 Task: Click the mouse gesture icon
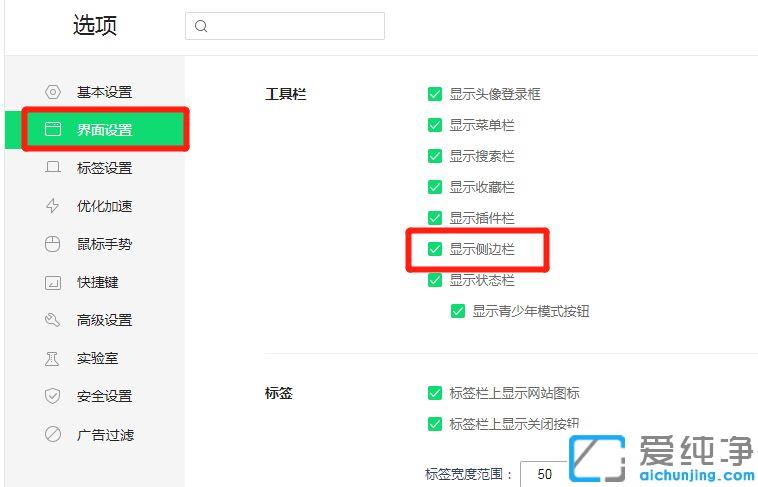pos(53,244)
